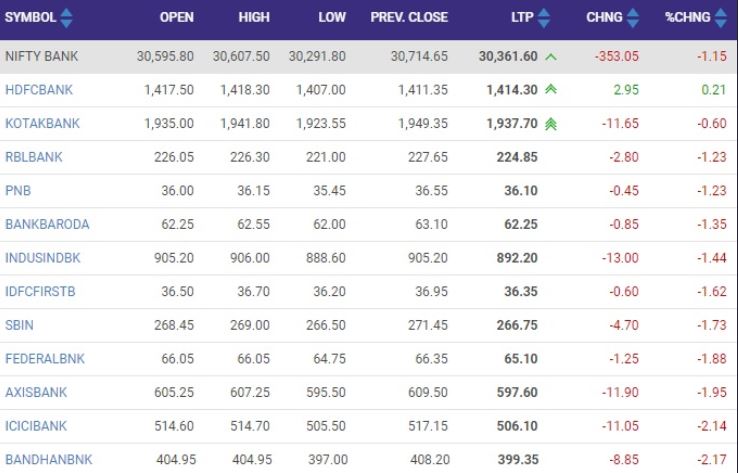Click the triple up arrow in KOTAKBANK row
Viewport: 738px width, 473px height.
click(551, 124)
